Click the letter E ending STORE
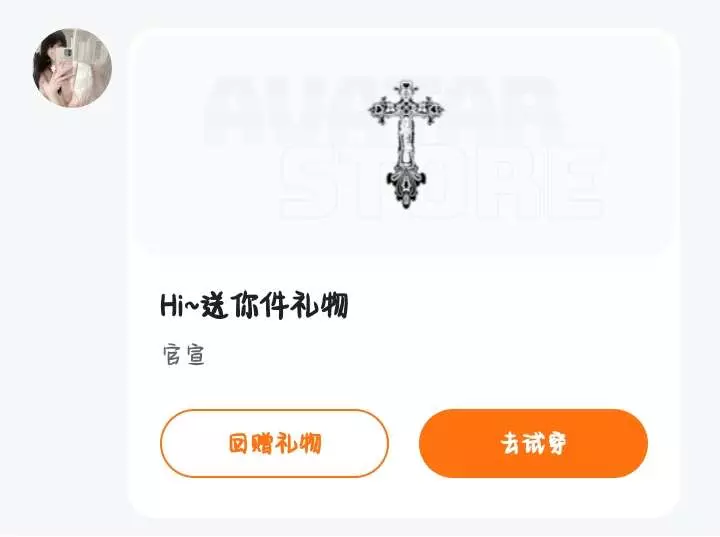Screen dimensions: 720x537 578,182
